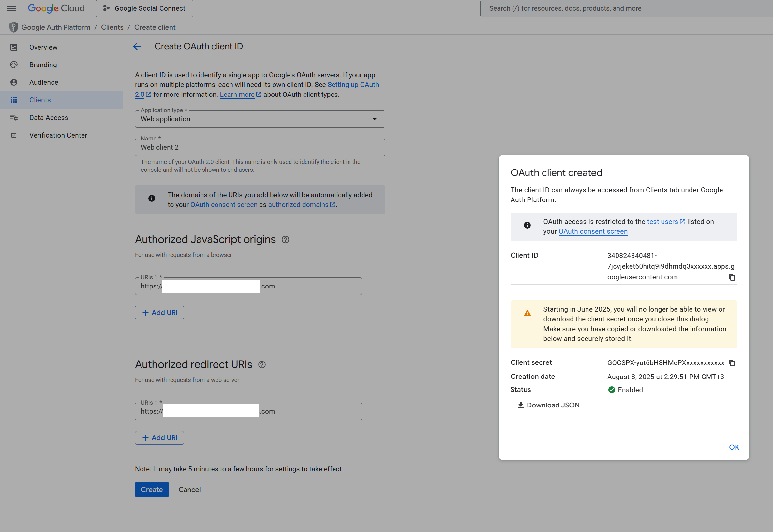Image resolution: width=773 pixels, height=532 pixels.
Task: Click the Creation date value August 8, 2025
Action: pos(666,377)
